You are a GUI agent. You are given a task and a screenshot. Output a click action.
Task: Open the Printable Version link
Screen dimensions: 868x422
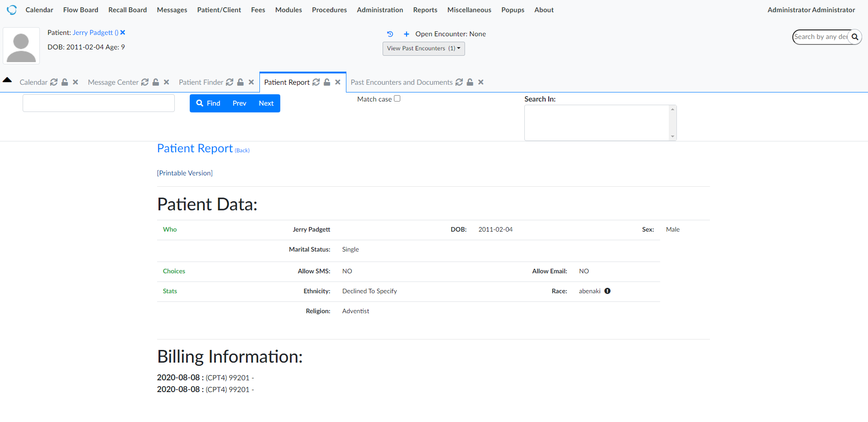click(185, 173)
